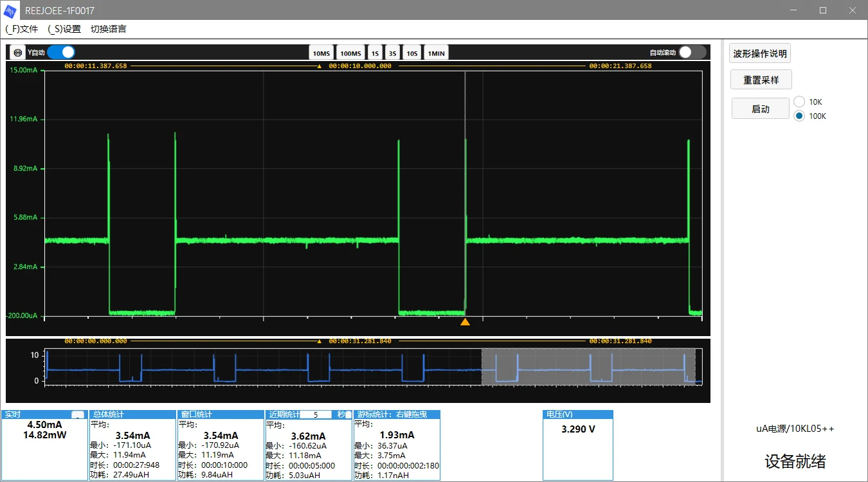Set the time window to 10MS
The height and width of the screenshot is (482, 868).
tap(321, 53)
